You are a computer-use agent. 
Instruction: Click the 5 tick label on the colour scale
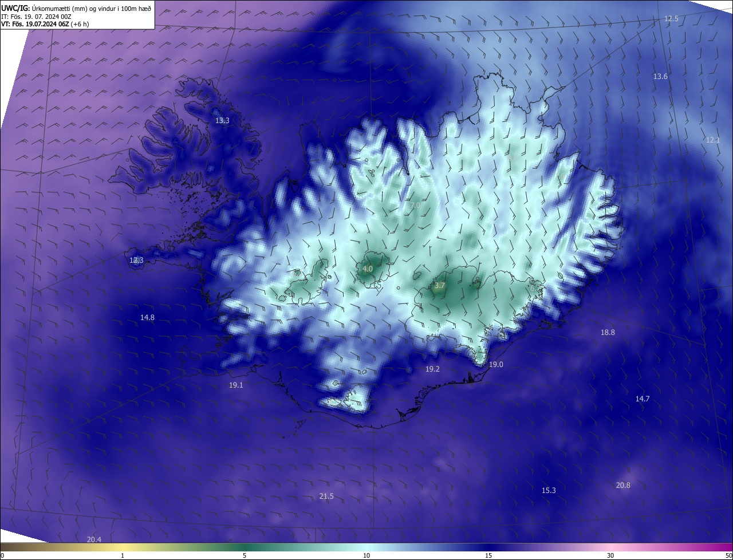click(x=245, y=555)
